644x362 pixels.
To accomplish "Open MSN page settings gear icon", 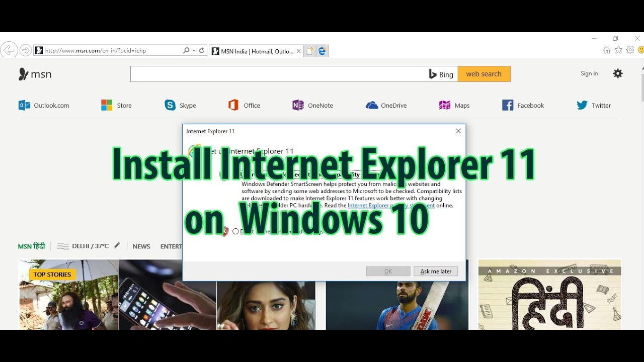I will coord(618,73).
